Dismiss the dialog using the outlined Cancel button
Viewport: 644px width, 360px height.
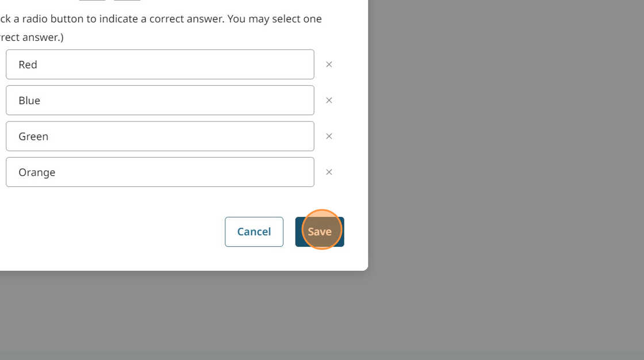[x=254, y=232]
